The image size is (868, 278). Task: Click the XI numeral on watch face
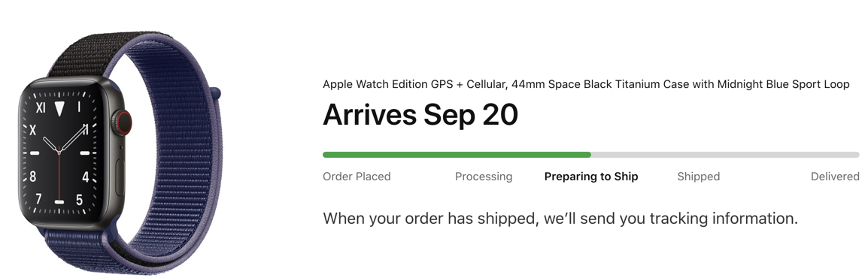[x=41, y=108]
